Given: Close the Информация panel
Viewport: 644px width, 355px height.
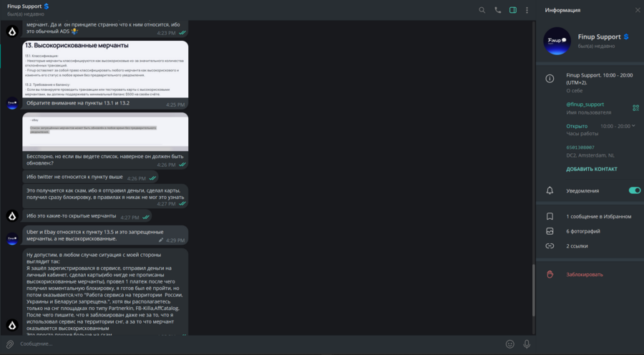Looking at the screenshot, I should tap(638, 10).
